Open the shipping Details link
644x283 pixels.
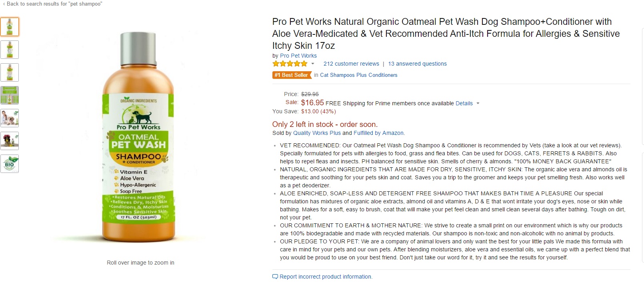[464, 103]
